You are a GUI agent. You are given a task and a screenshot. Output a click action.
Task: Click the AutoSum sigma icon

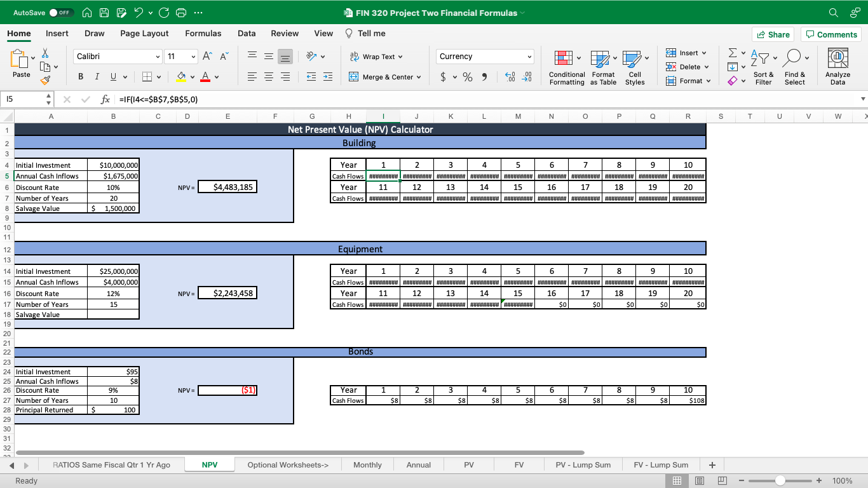click(732, 53)
